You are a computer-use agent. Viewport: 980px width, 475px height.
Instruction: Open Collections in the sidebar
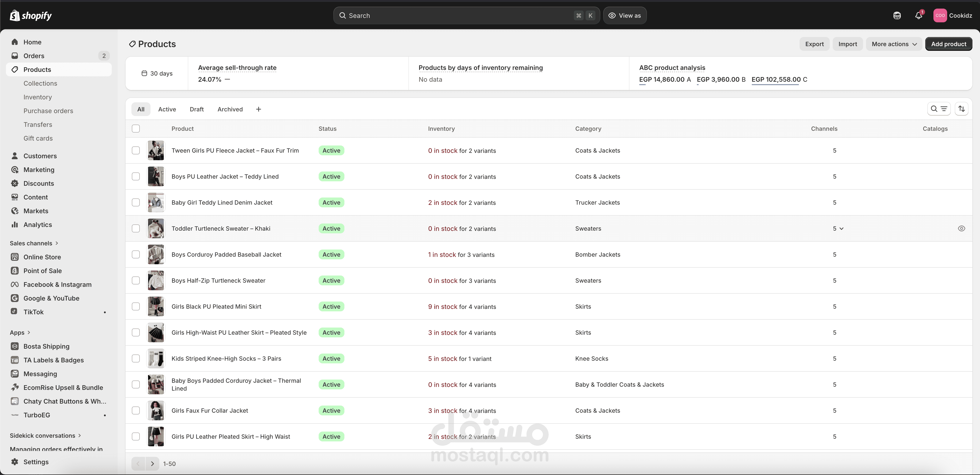[x=40, y=83]
